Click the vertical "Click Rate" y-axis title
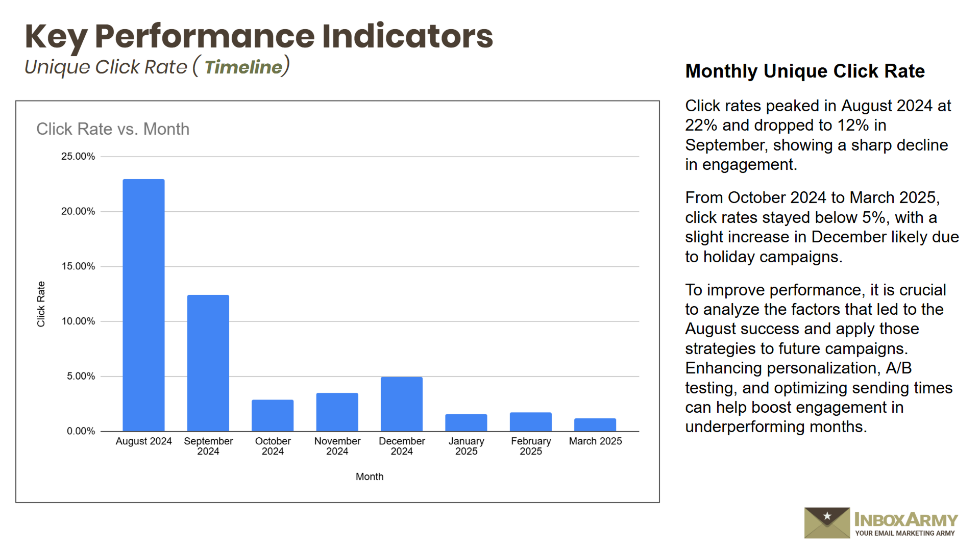This screenshot has height=551, width=980. click(41, 304)
